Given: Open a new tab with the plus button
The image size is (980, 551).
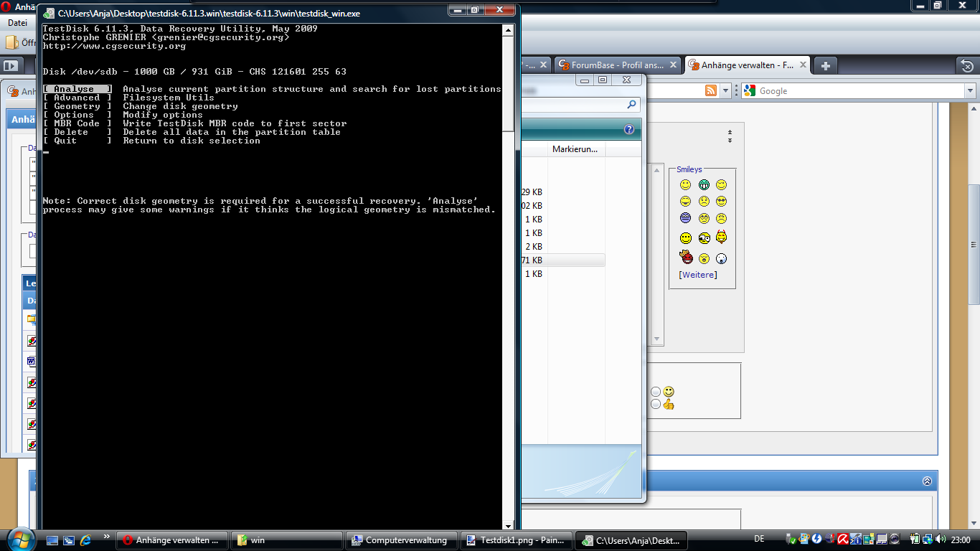Looking at the screenshot, I should 826,65.
